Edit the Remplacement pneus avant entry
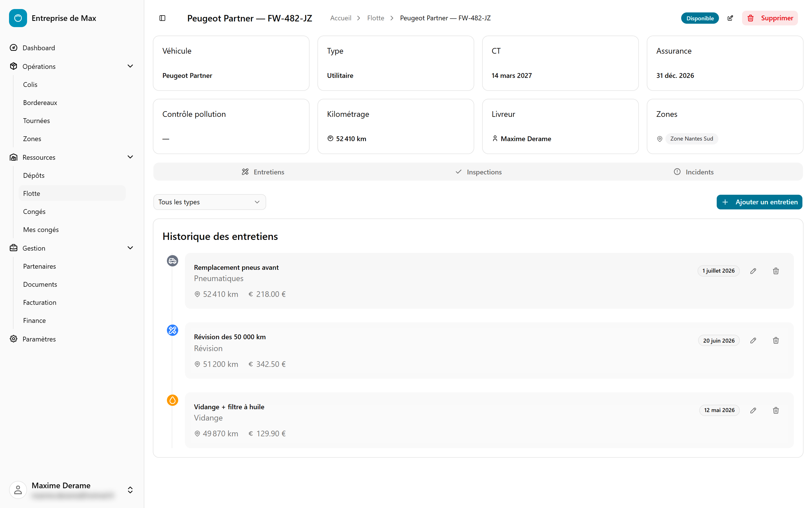The image size is (812, 508). pyautogui.click(x=753, y=271)
